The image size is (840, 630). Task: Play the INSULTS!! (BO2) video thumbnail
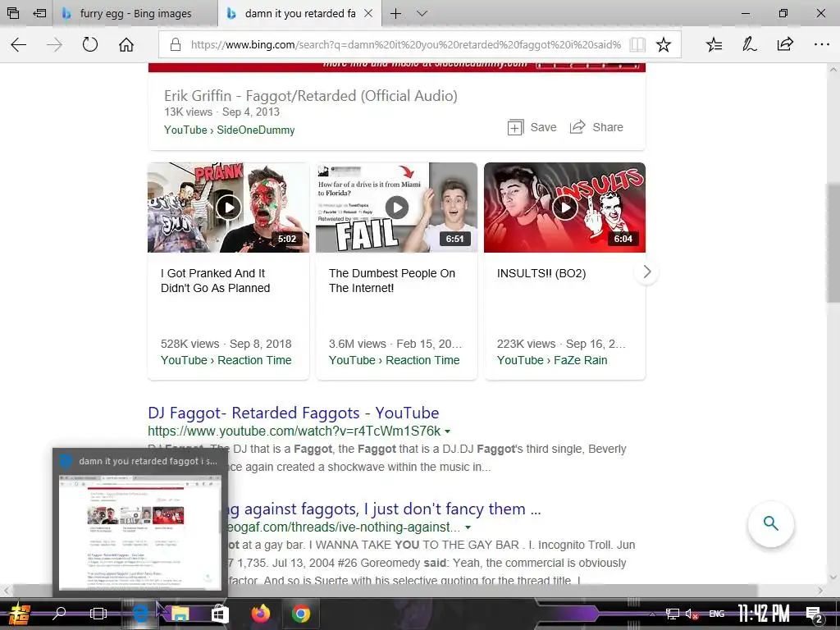coord(564,208)
